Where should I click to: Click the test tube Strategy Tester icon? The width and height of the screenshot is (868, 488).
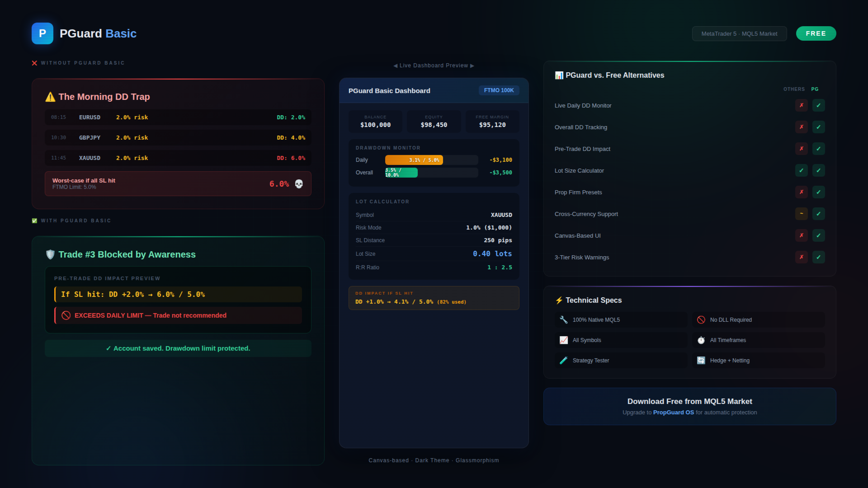(563, 361)
